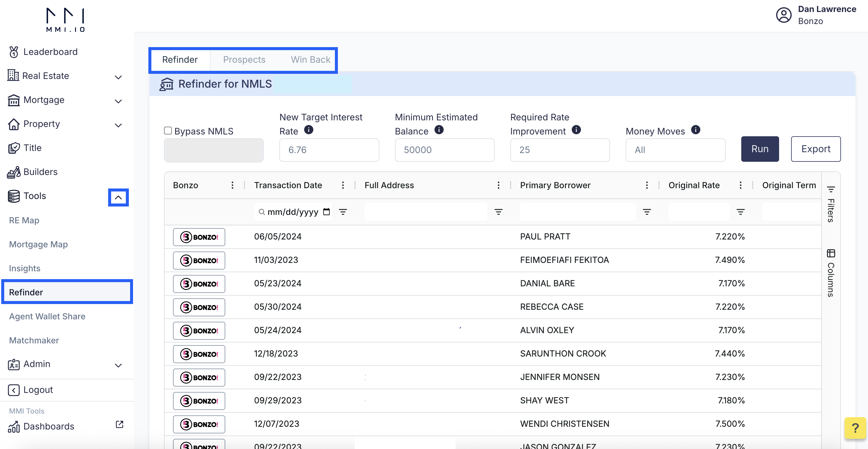Expand the Mortgage menu

118,101
